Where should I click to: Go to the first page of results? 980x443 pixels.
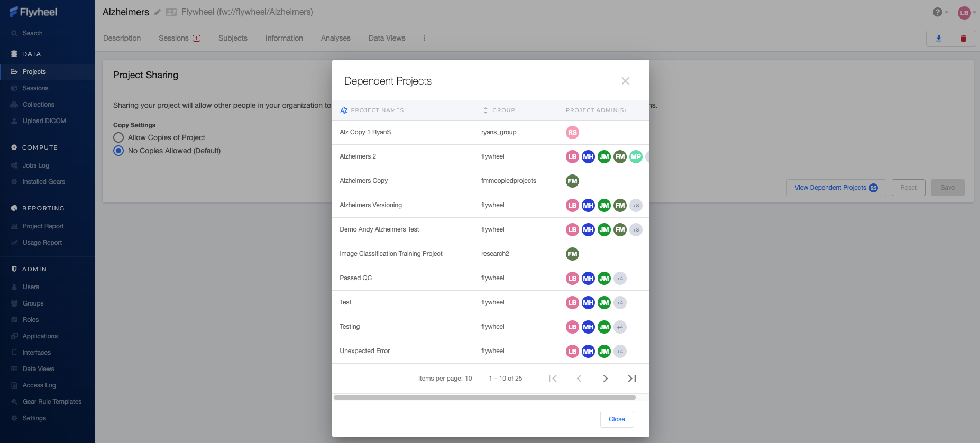tap(553, 379)
